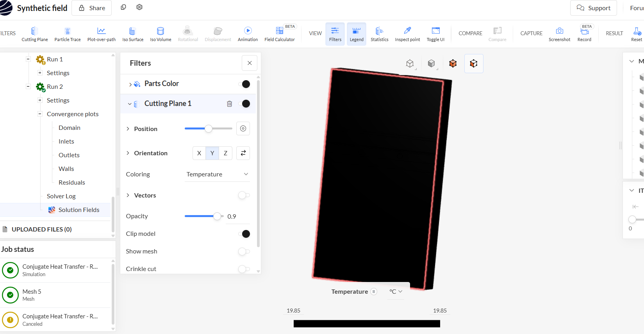Open the Coloring Temperature dropdown
This screenshot has width=644, height=334.
click(x=217, y=174)
